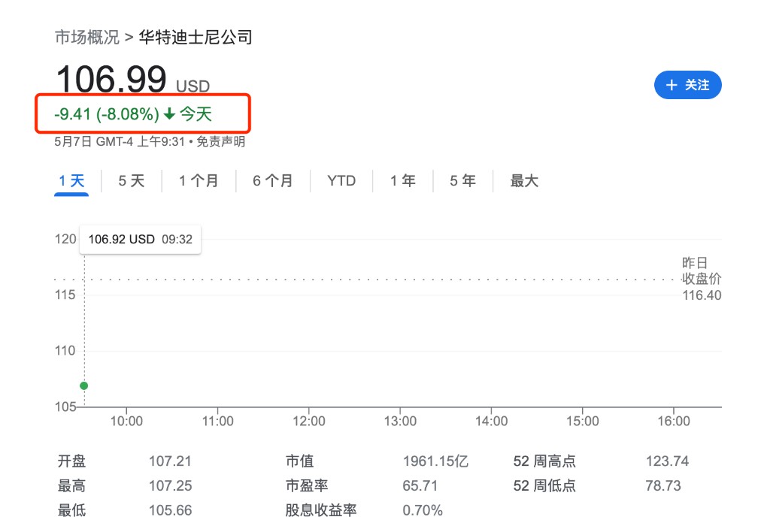
Task: Click the 昨日收盘价 label on chart
Action: coord(702,271)
